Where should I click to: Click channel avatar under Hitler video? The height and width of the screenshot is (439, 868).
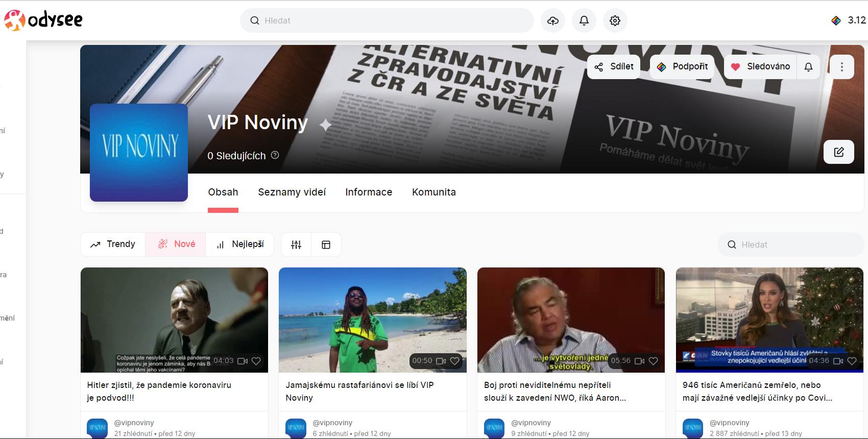(98, 428)
